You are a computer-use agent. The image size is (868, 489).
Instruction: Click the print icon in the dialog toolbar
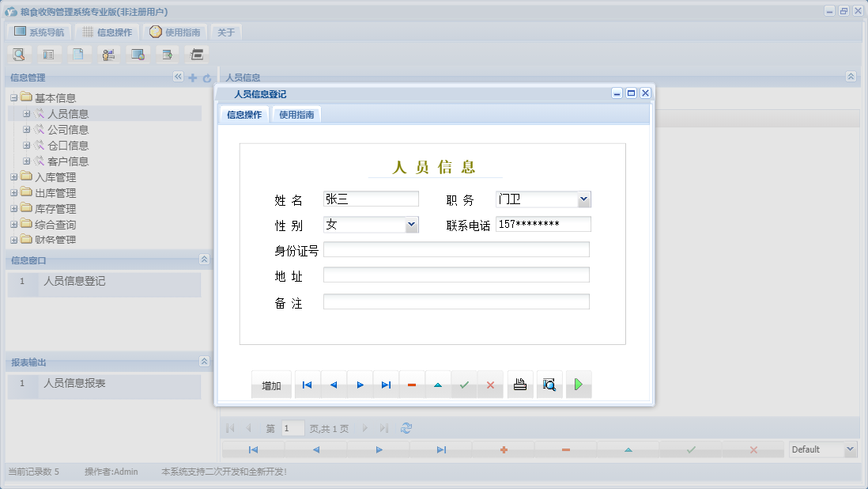coord(520,384)
